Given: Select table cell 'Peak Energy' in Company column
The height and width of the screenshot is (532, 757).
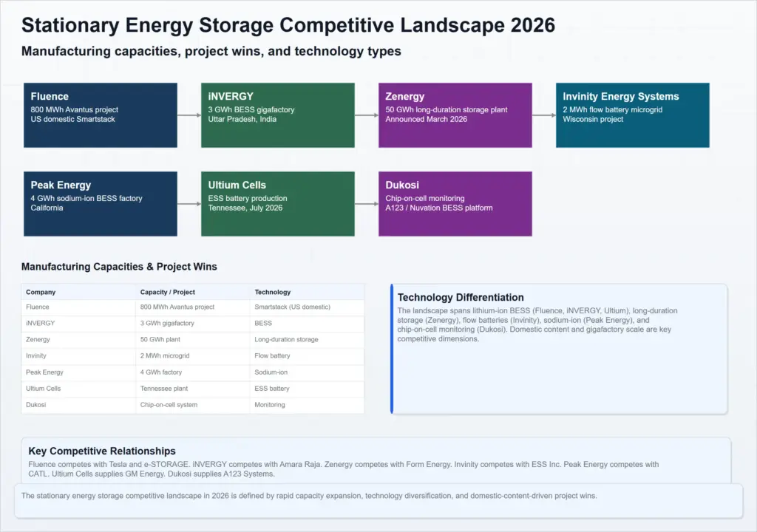Looking at the screenshot, I should click(x=78, y=372).
